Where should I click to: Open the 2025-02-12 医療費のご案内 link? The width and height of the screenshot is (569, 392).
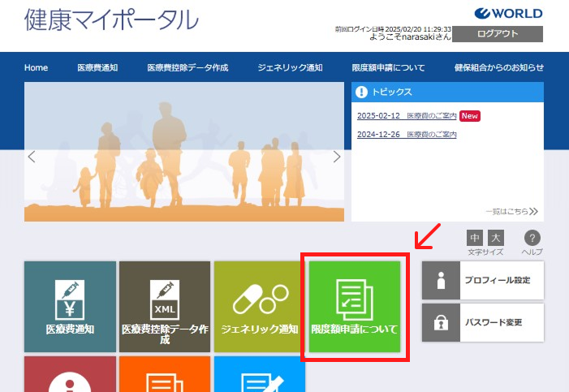[406, 116]
